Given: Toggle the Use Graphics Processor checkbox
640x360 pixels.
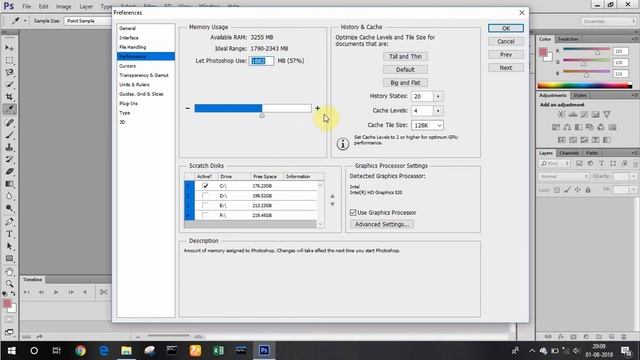Looking at the screenshot, I should (x=353, y=213).
